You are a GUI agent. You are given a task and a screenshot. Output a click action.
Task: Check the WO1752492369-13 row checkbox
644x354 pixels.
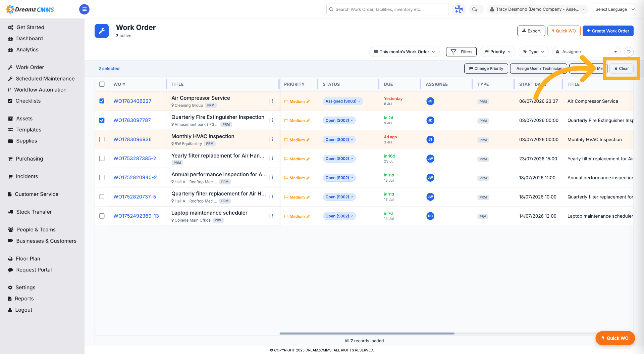tap(102, 216)
